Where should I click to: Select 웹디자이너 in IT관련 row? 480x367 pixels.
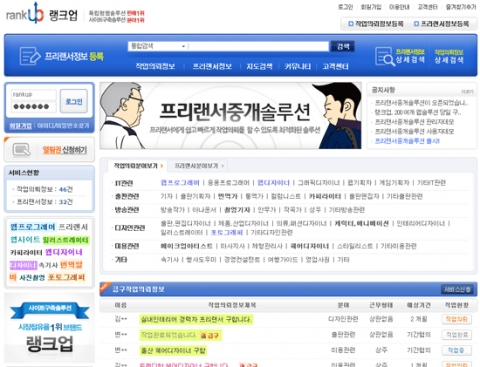click(274, 183)
